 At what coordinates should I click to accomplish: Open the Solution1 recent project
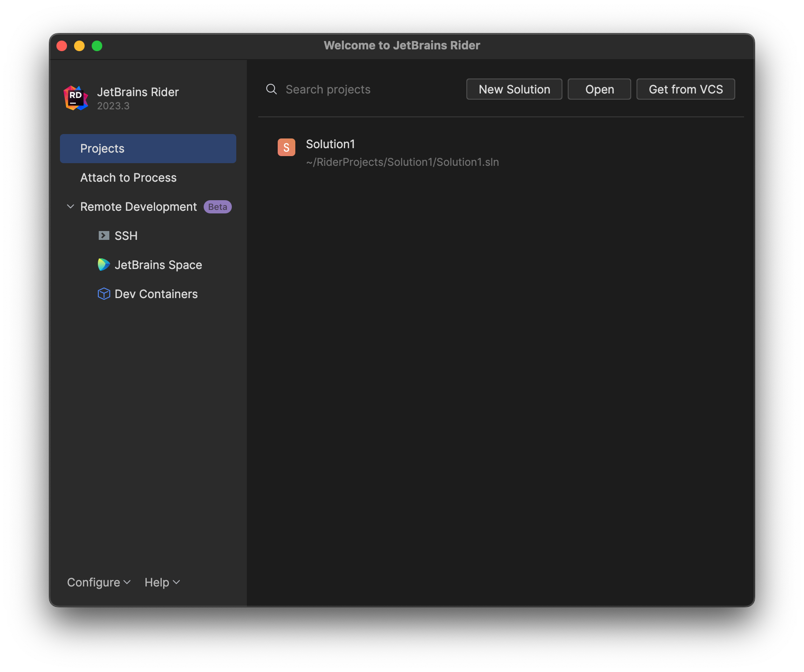tap(501, 153)
